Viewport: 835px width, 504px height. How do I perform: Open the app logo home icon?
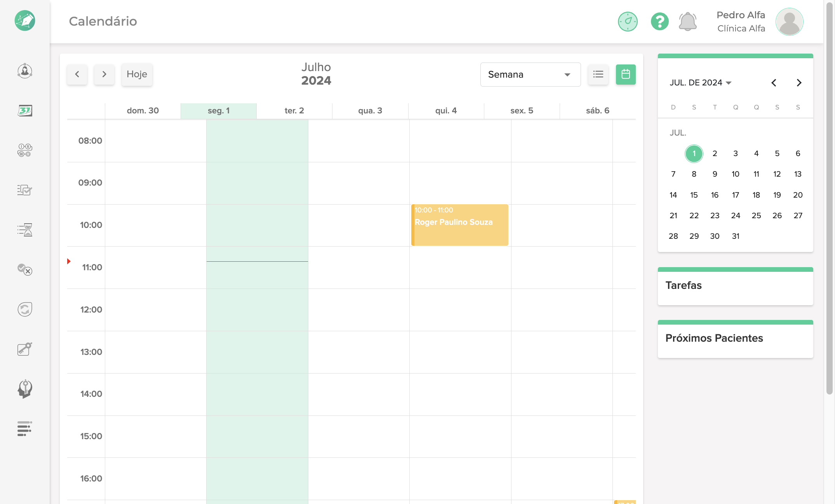coord(25,21)
